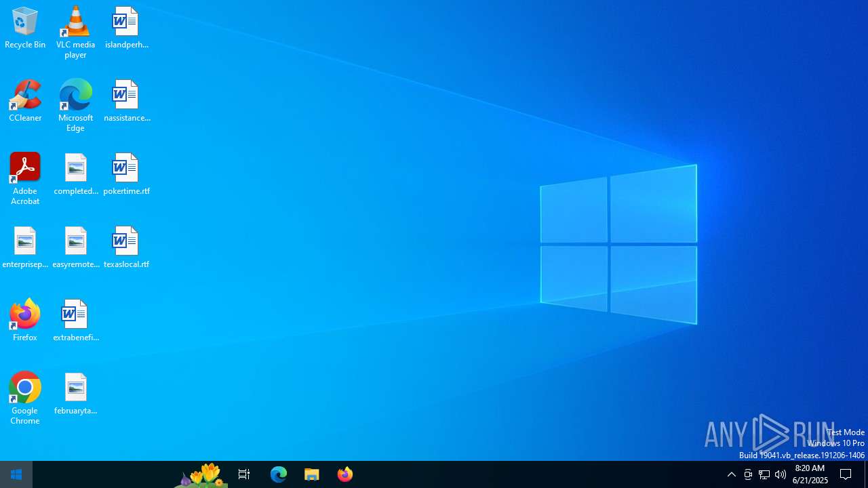The height and width of the screenshot is (488, 868).
Task: Open the network status tray icon
Action: pyautogui.click(x=764, y=474)
